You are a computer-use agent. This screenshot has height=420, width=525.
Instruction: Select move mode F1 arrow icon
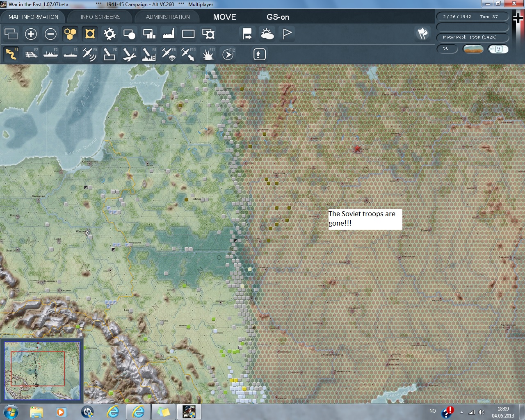[x=11, y=54]
